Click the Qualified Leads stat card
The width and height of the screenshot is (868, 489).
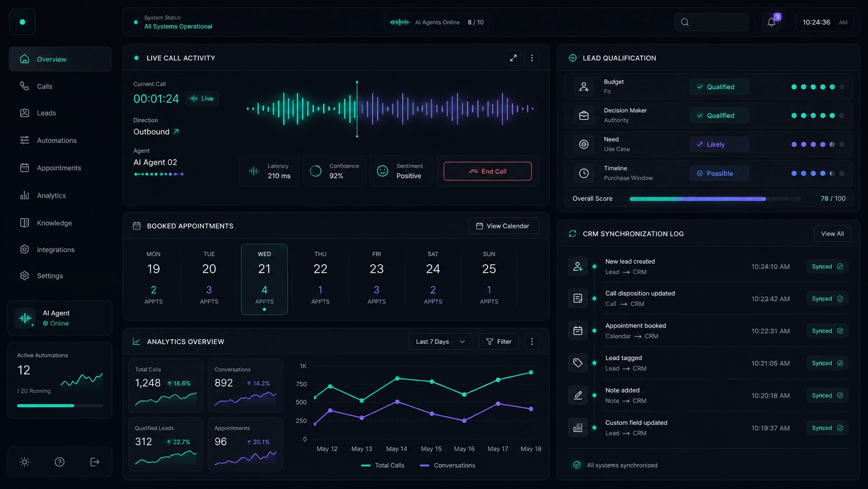tap(166, 444)
